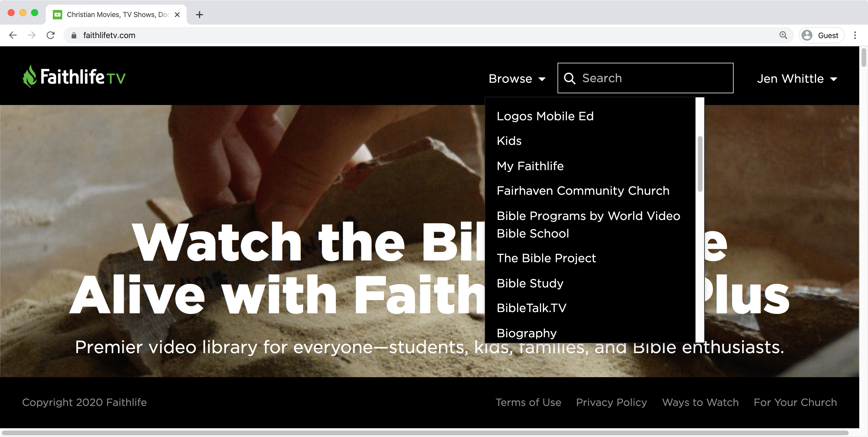Click the zoom magnifier icon in address bar
The height and width of the screenshot is (437, 868).
(783, 35)
